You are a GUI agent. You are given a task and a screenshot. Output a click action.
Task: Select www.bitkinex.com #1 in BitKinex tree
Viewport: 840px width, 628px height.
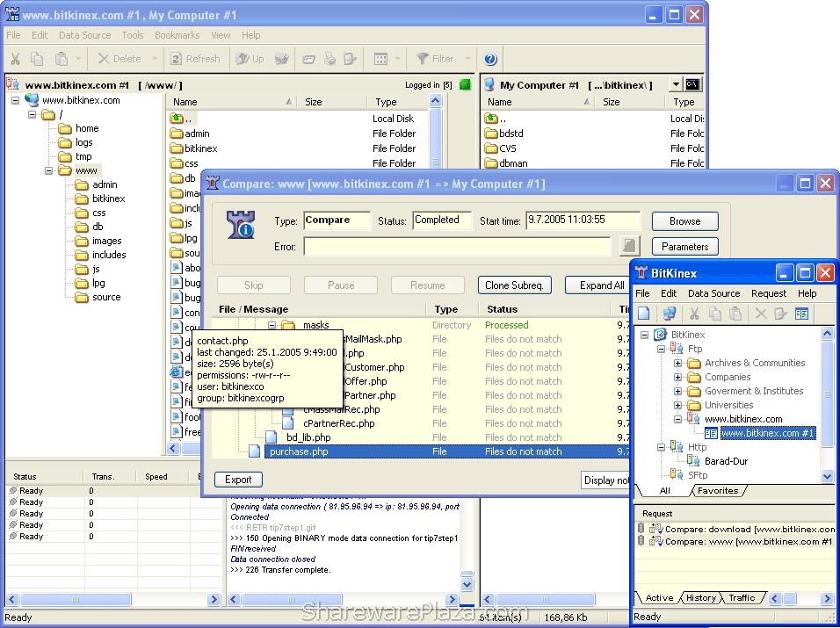tap(767, 433)
